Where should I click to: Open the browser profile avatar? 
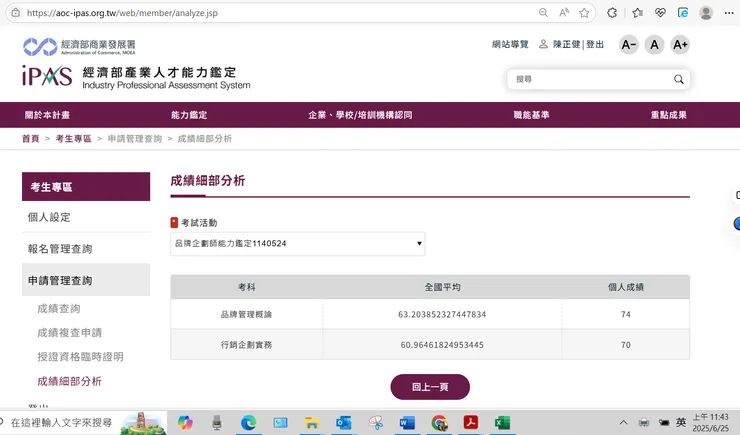pos(706,13)
